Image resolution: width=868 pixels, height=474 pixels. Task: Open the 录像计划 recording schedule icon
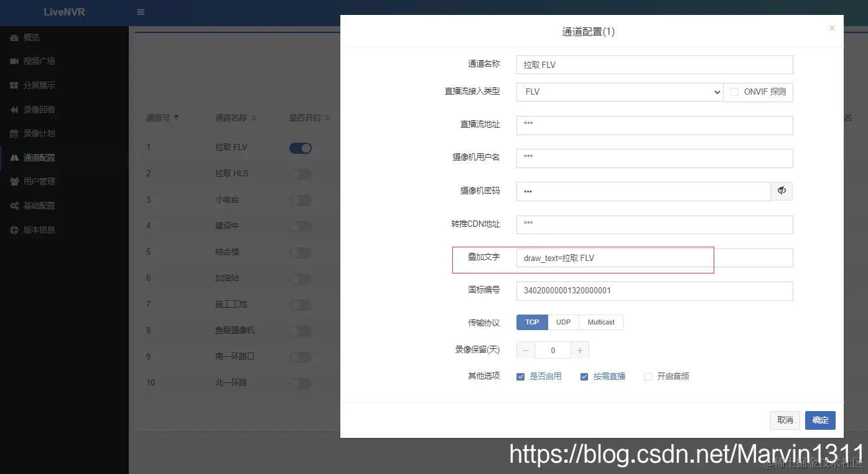tap(14, 133)
